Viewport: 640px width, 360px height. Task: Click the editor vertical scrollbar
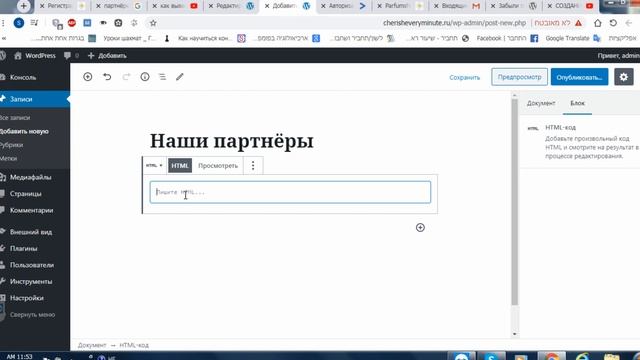[x=514, y=202]
